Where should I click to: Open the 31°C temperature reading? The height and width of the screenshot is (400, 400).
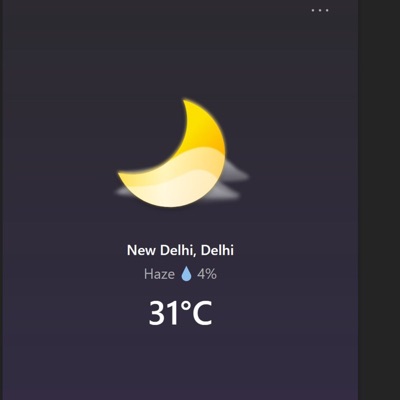click(x=180, y=313)
